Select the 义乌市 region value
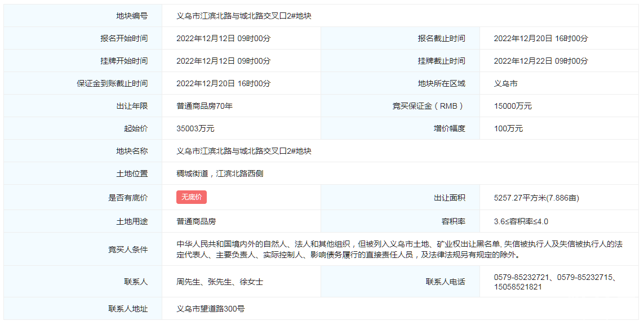The width and height of the screenshot is (644, 325). (505, 83)
